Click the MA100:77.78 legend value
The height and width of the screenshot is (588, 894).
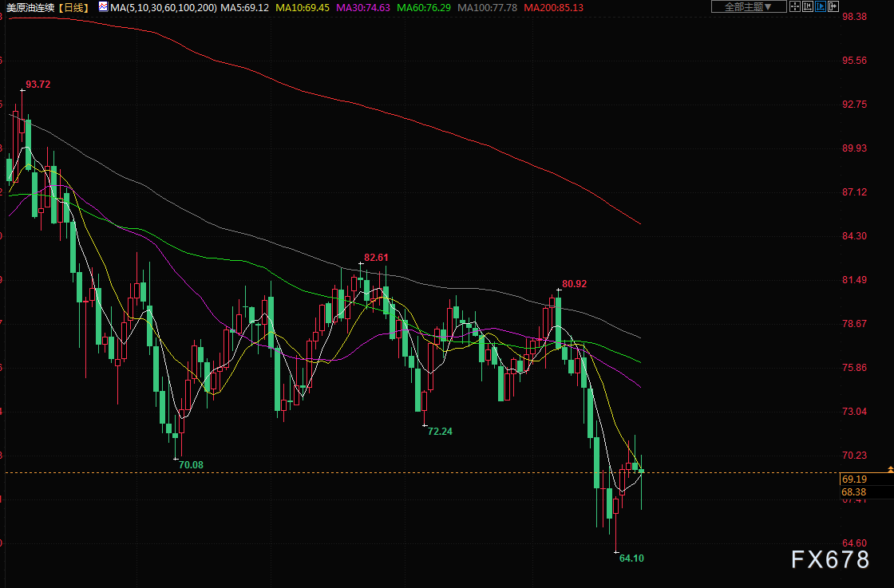pyautogui.click(x=488, y=7)
